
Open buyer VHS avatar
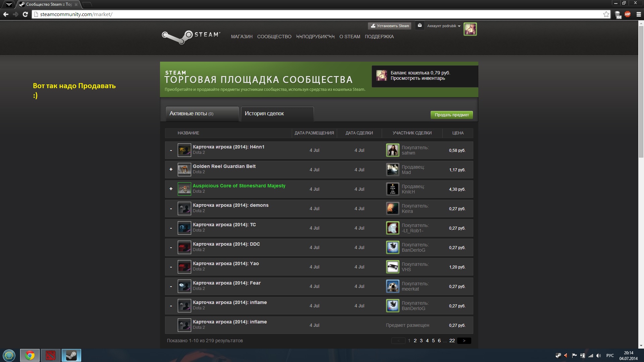(392, 267)
